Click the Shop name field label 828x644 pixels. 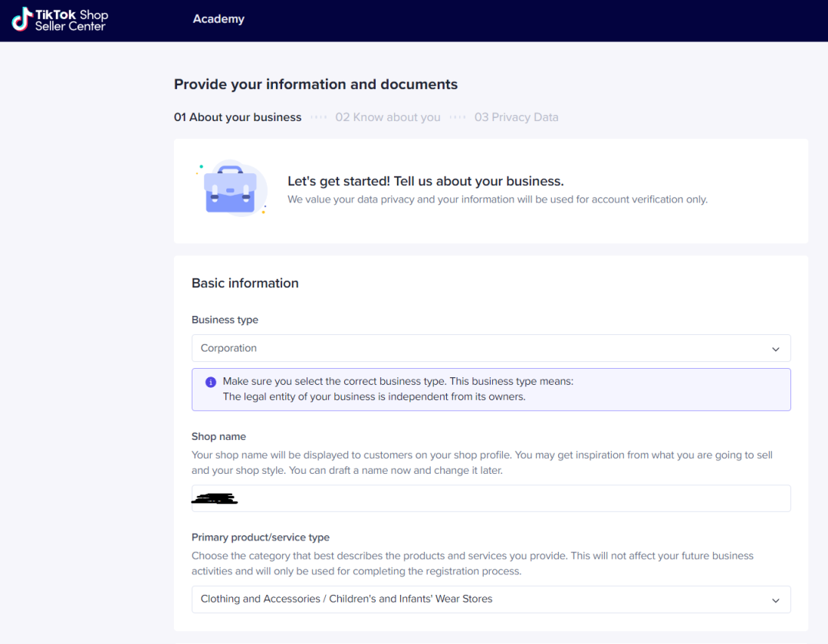(219, 436)
